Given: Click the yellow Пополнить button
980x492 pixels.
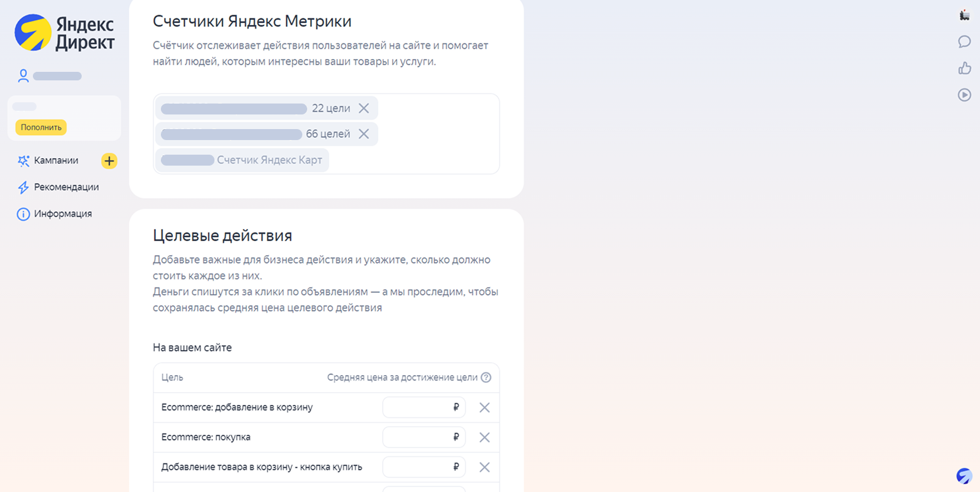Looking at the screenshot, I should tap(41, 127).
